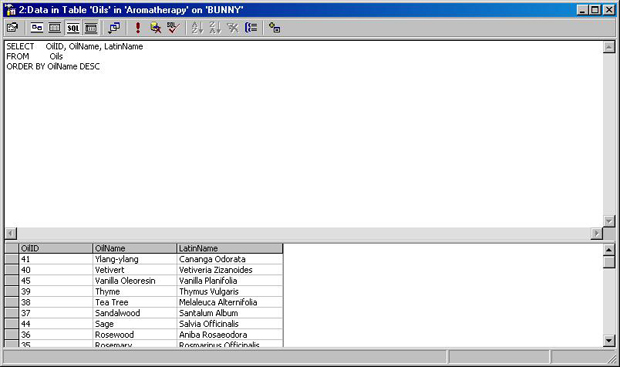The image size is (620, 367).
Task: Click the Add Table icon
Action: (274, 28)
